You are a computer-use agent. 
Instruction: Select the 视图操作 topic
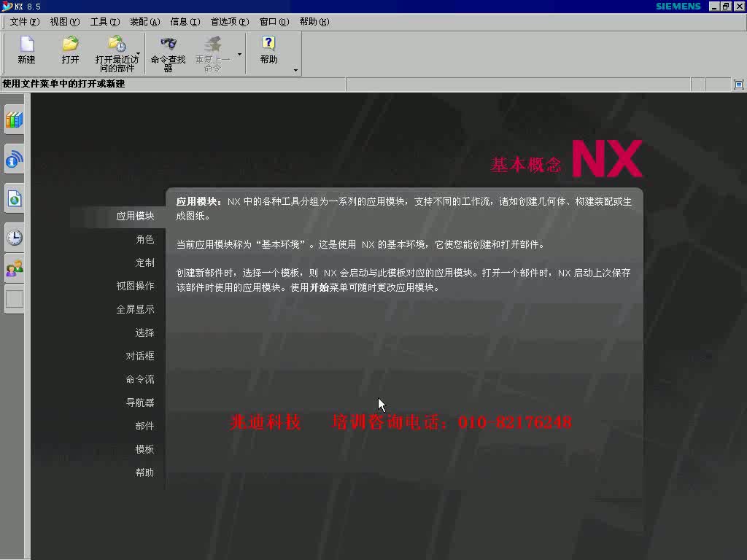coord(135,286)
